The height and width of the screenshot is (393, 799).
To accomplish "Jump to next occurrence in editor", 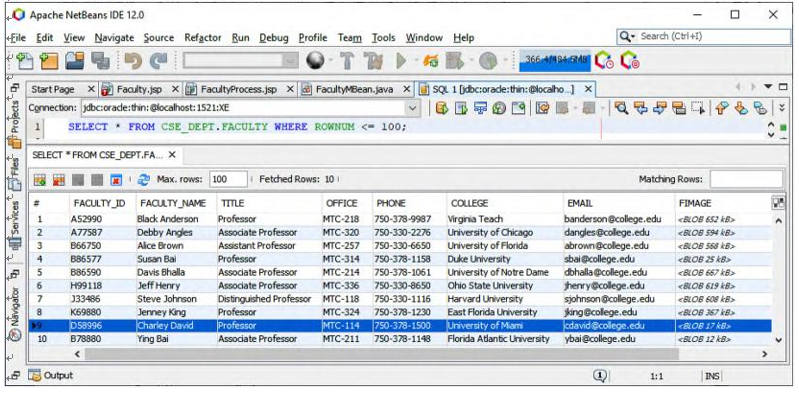I will pos(659,108).
